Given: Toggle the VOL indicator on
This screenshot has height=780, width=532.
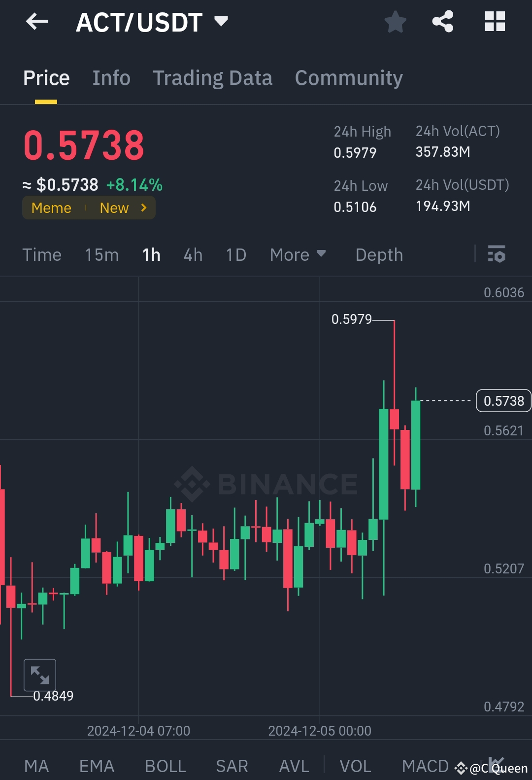Looking at the screenshot, I should (355, 766).
